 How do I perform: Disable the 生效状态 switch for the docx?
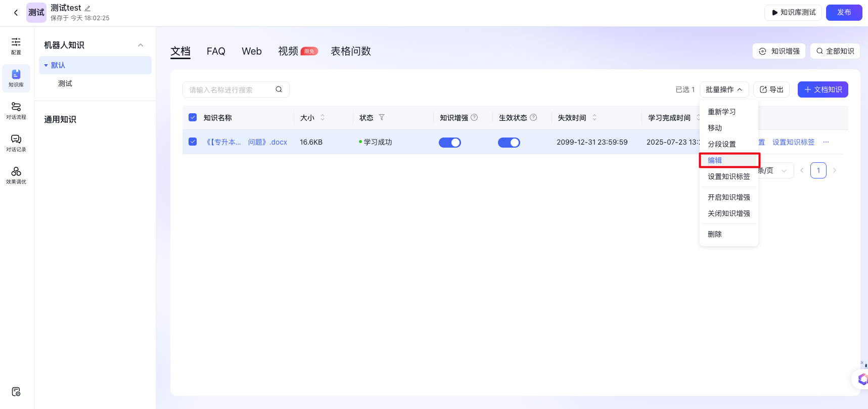click(509, 143)
